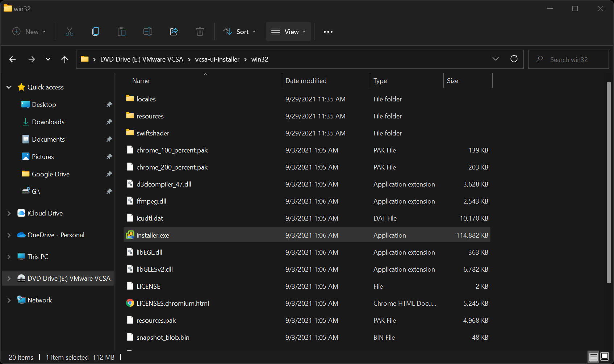Image resolution: width=614 pixels, height=364 pixels.
Task: Expand the This PC tree node
Action: point(9,257)
